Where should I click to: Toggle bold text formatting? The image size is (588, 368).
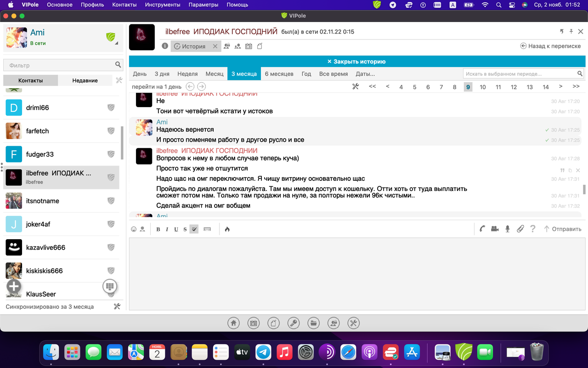(158, 229)
